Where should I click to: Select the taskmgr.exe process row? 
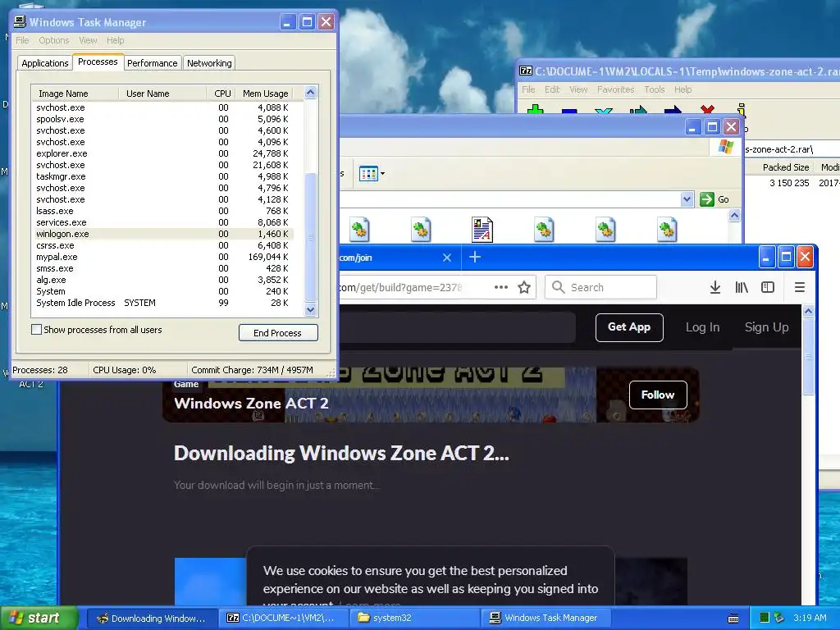pyautogui.click(x=163, y=176)
